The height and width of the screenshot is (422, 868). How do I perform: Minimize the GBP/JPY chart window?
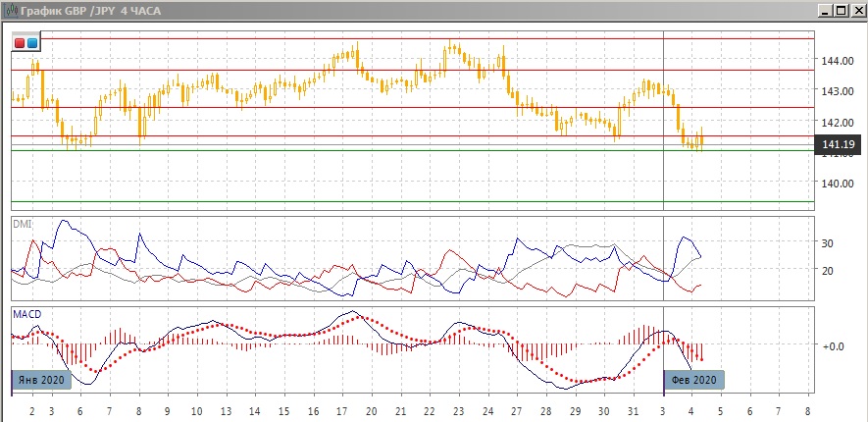click(x=823, y=11)
